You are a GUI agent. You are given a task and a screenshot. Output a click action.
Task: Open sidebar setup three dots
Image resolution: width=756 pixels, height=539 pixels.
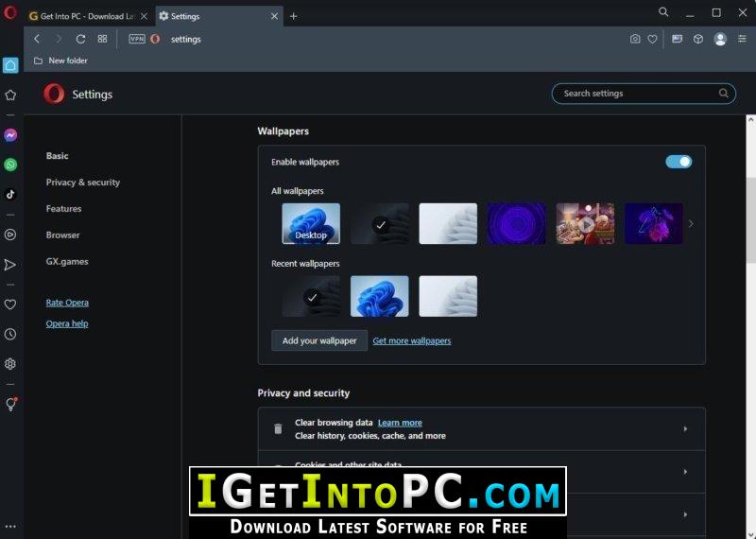(10, 527)
